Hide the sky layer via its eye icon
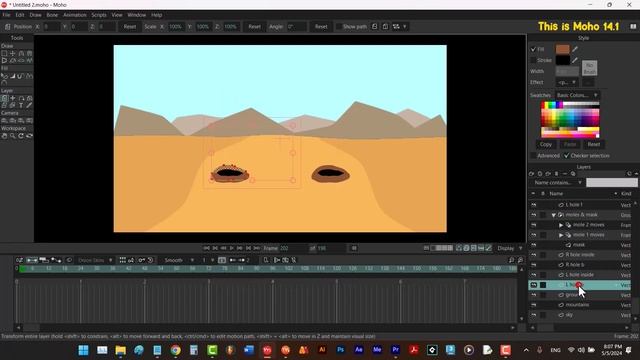 [533, 315]
